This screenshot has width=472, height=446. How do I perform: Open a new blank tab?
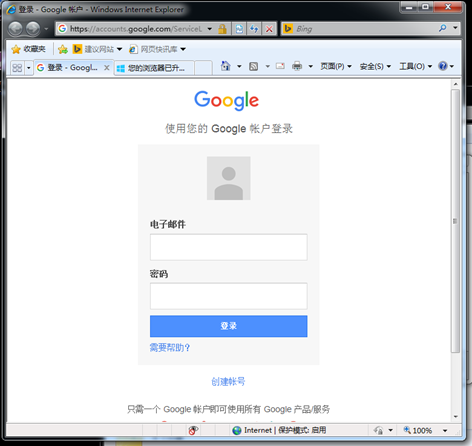point(203,68)
